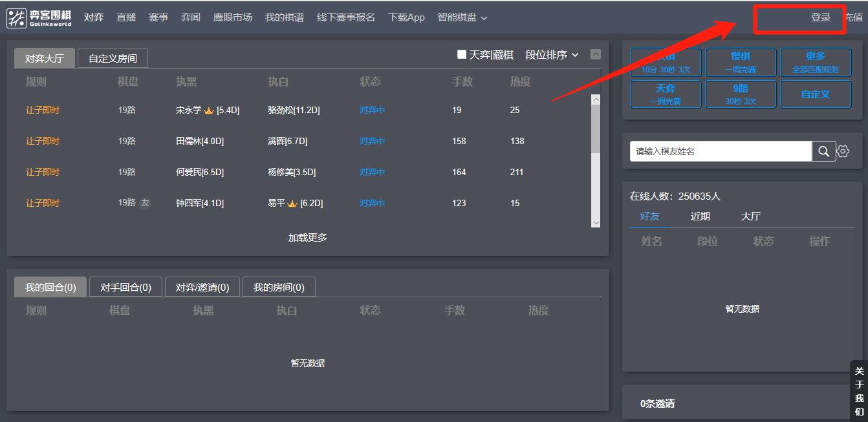Collapse the game lobby panel with the up-arrow button
The image size is (868, 422).
click(x=596, y=55)
